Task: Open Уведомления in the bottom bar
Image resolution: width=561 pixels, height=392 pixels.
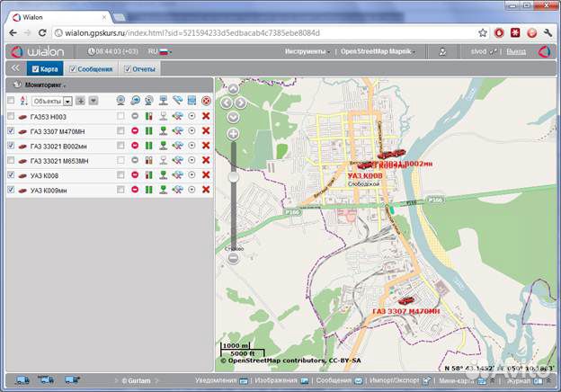Action: coord(216,381)
